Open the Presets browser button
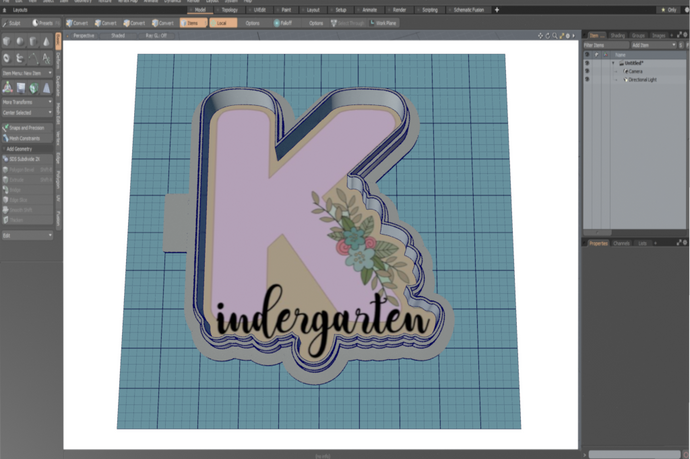 click(x=45, y=23)
